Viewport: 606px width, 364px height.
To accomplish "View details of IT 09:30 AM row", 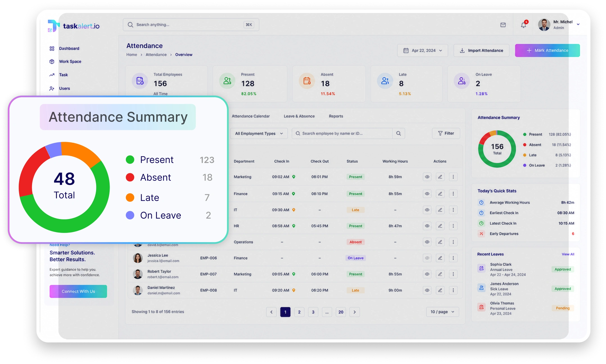I will click(427, 210).
